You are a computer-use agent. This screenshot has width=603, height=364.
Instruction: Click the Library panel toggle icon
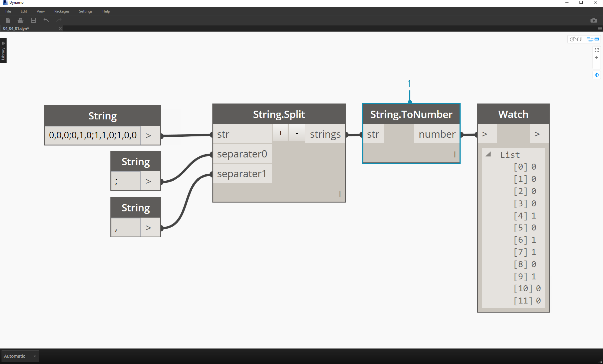[x=4, y=43]
